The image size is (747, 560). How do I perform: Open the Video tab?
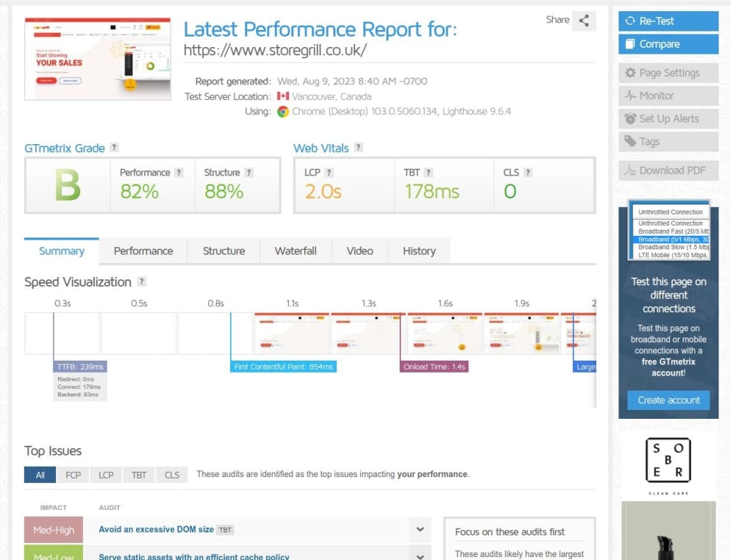(x=360, y=250)
